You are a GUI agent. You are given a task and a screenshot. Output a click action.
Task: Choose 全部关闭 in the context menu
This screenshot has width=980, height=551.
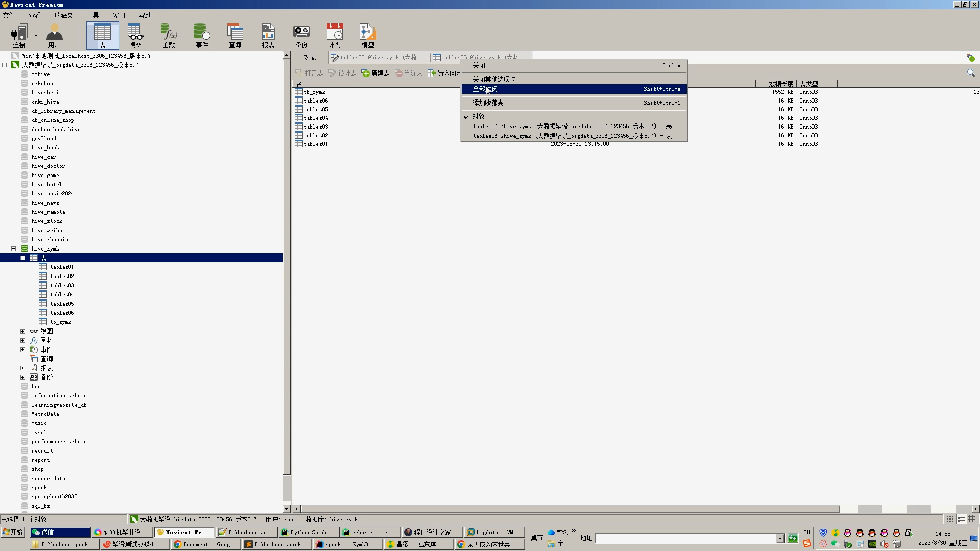485,89
